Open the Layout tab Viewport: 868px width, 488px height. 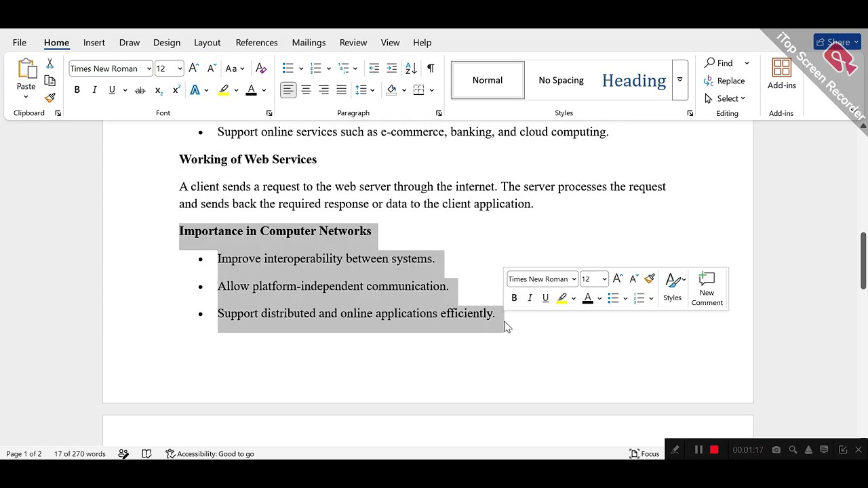pyautogui.click(x=208, y=42)
